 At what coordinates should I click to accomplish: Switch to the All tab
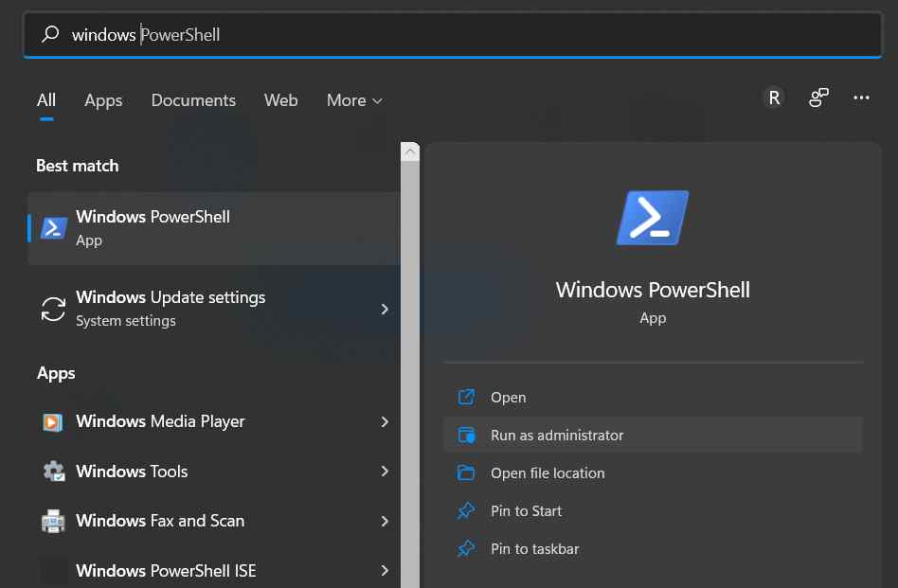click(x=46, y=100)
